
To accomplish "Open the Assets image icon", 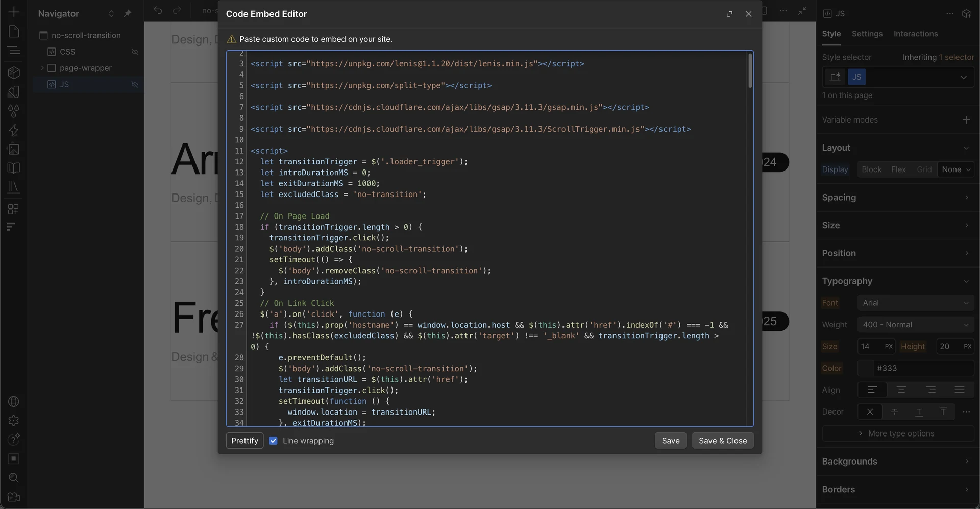I will [x=14, y=149].
